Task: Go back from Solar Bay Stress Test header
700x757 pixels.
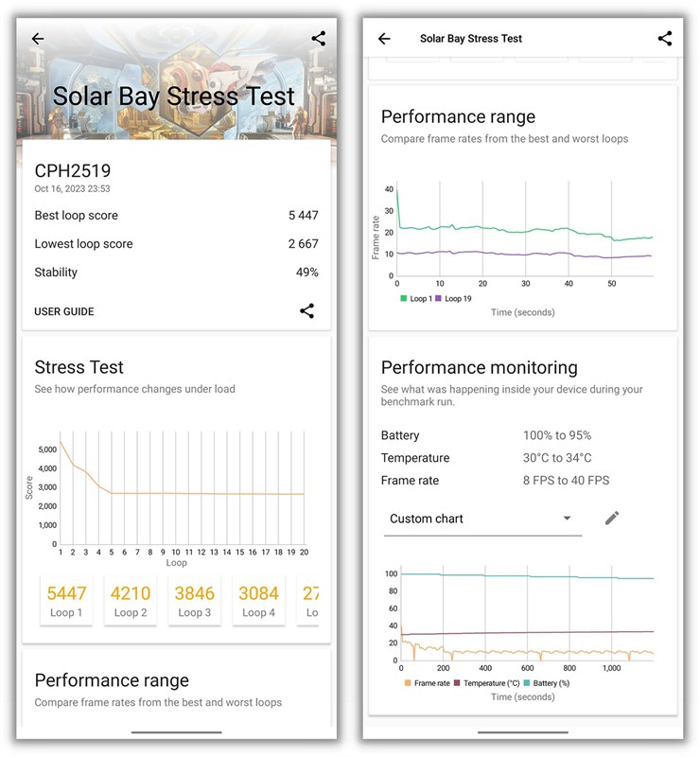Action: point(384,39)
